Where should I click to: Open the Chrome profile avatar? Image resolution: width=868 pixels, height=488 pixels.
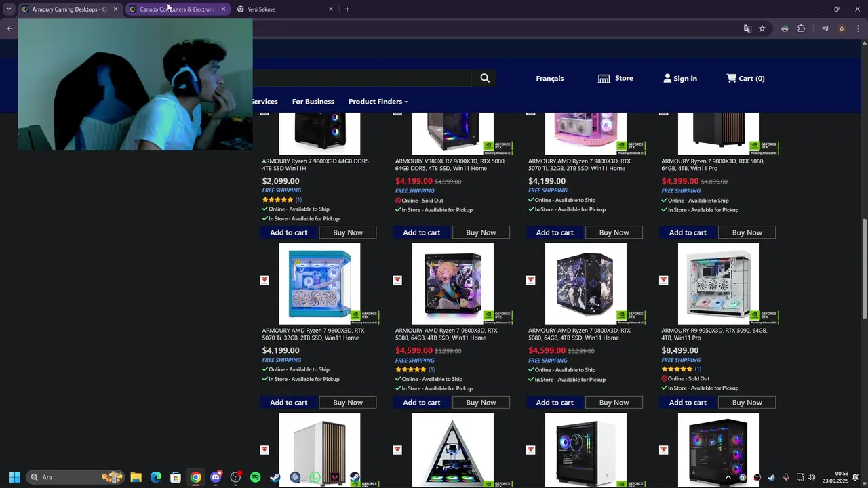tap(842, 28)
